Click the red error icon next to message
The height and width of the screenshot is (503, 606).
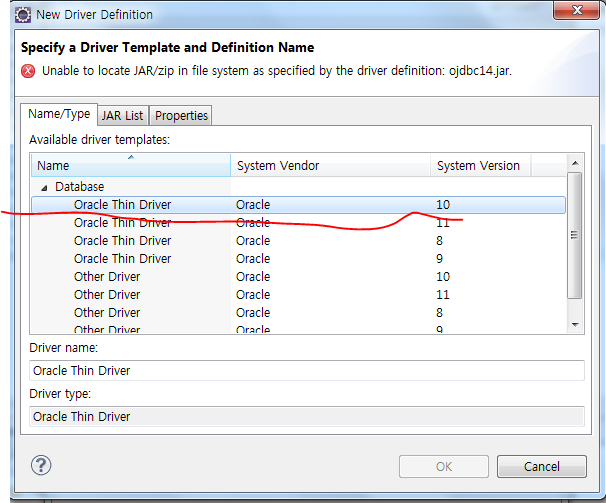coord(28,71)
